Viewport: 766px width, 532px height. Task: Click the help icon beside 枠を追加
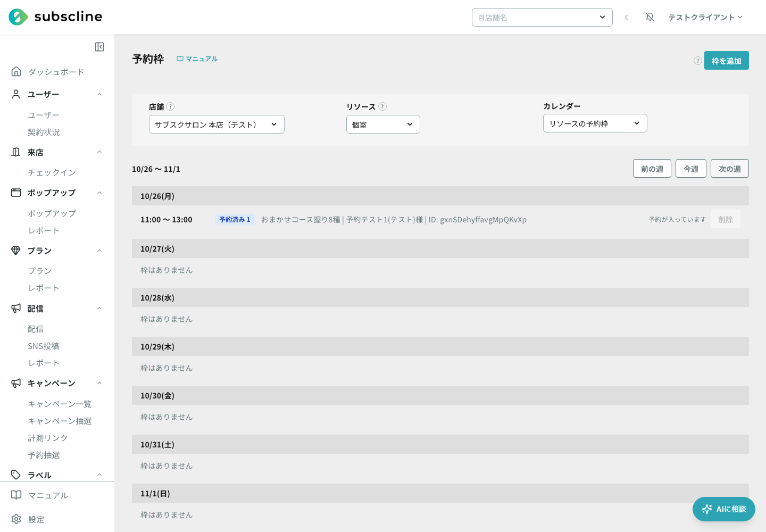tap(698, 61)
